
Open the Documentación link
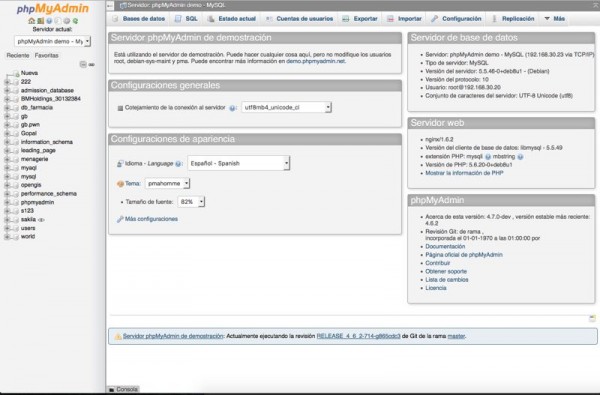445,246
